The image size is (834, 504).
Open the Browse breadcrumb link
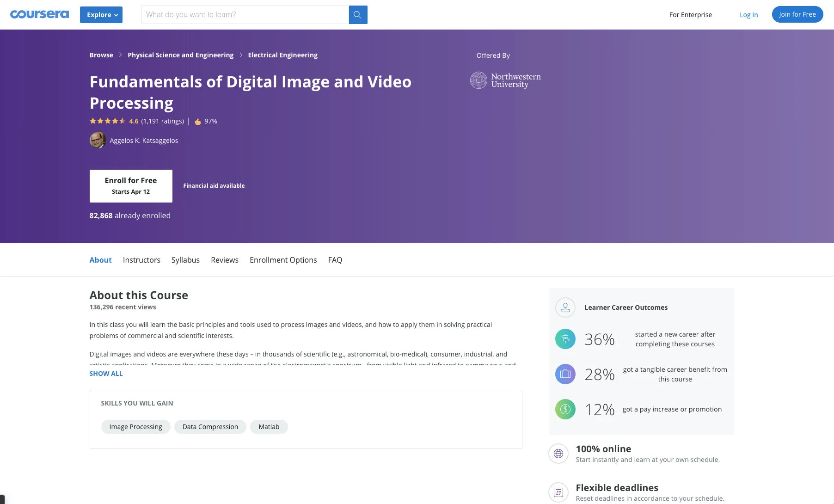point(101,55)
